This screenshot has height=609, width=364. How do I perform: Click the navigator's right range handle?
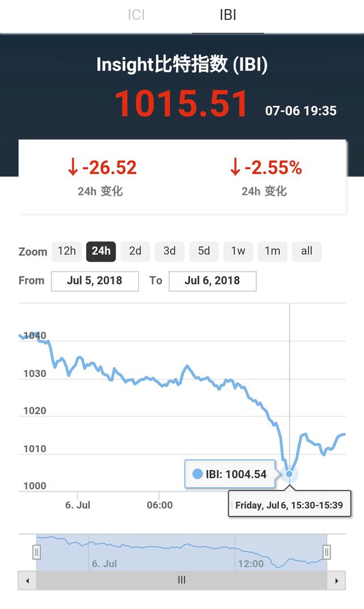[326, 551]
